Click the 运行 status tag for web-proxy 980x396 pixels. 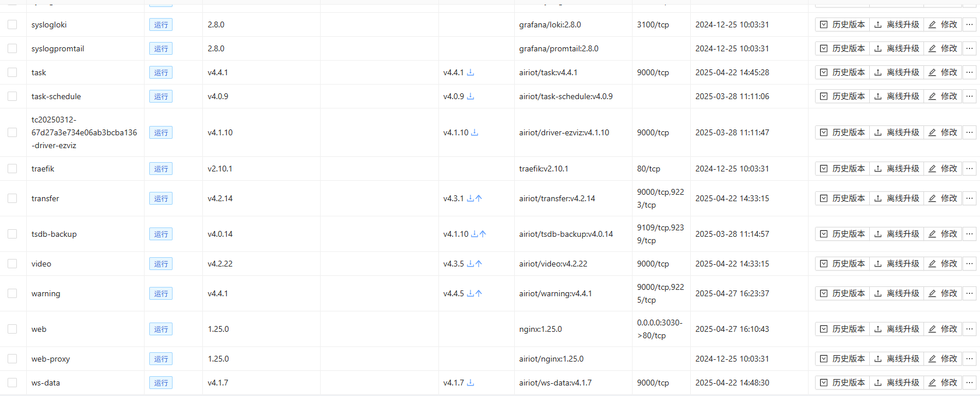[x=161, y=359]
